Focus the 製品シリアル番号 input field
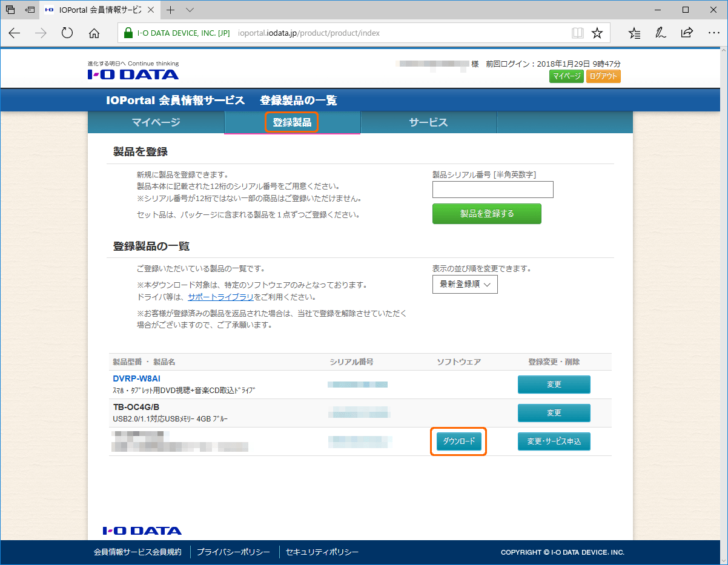The image size is (728, 565). tap(493, 190)
